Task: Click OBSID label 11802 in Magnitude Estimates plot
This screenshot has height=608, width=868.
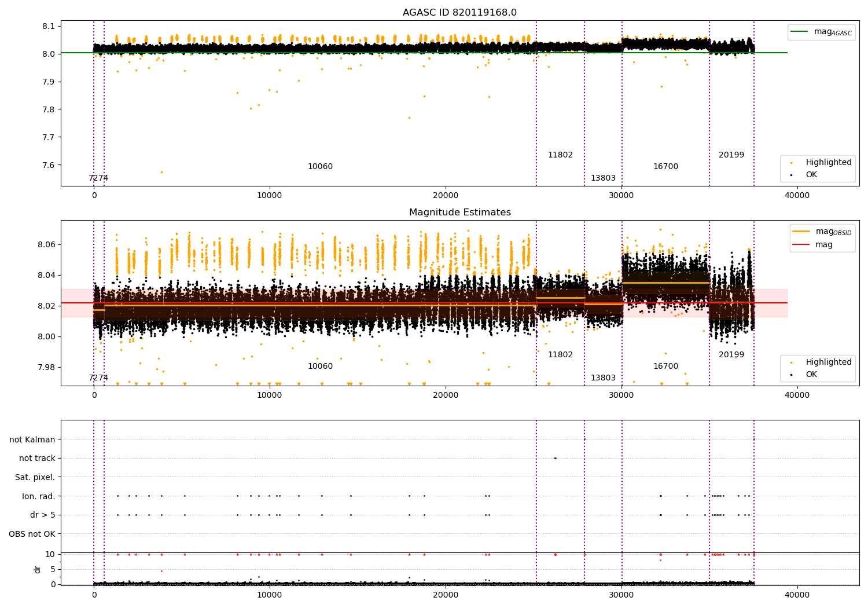Action: tap(560, 354)
